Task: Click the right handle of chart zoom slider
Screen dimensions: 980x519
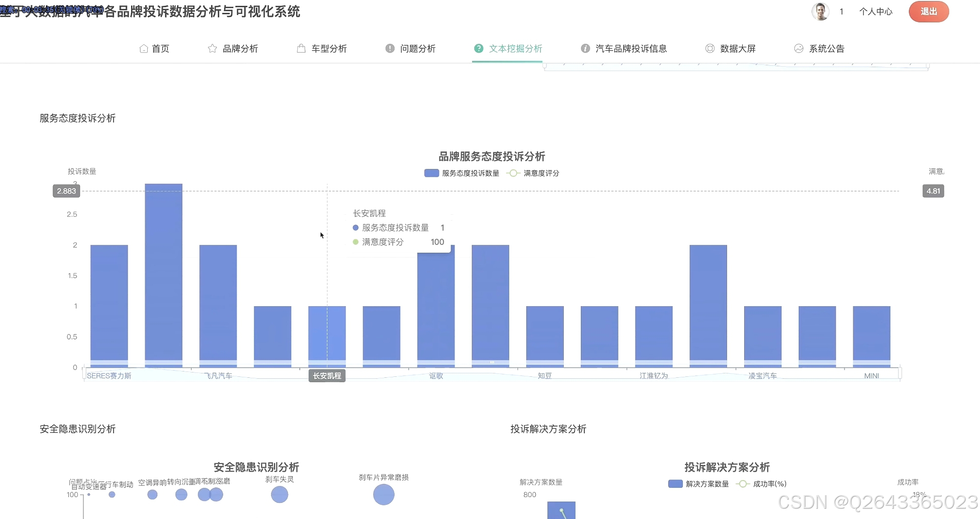Action: [x=900, y=373]
